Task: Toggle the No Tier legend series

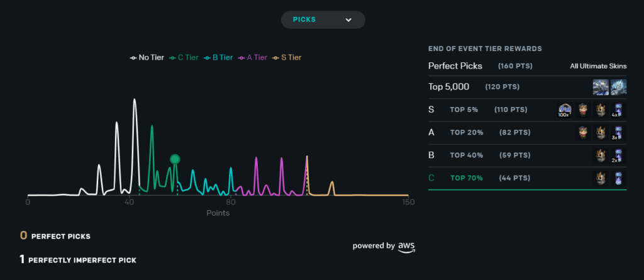Action: (147, 57)
